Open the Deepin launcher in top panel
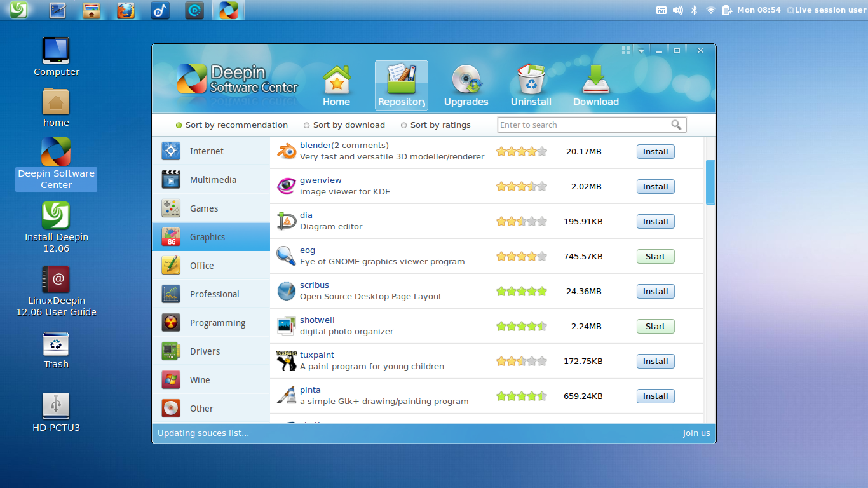This screenshot has height=488, width=868. click(19, 10)
